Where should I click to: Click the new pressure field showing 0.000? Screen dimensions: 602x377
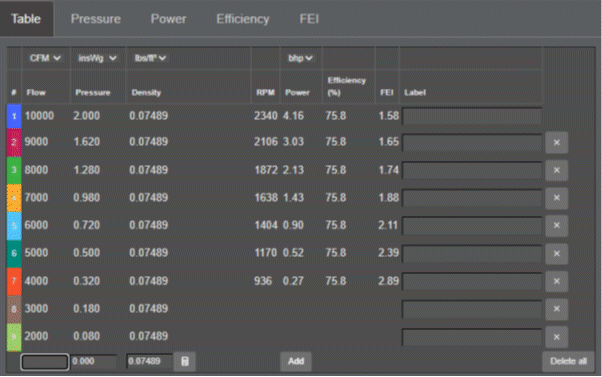tap(94, 361)
